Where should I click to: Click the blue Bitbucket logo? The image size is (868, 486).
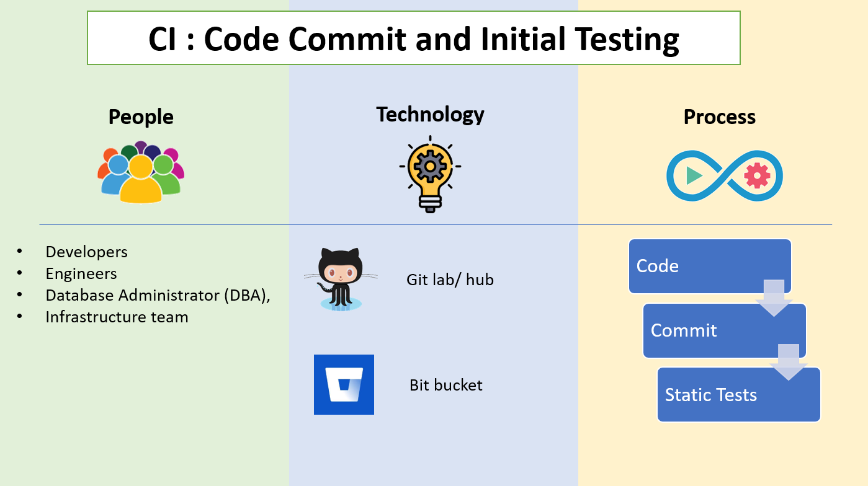click(344, 384)
